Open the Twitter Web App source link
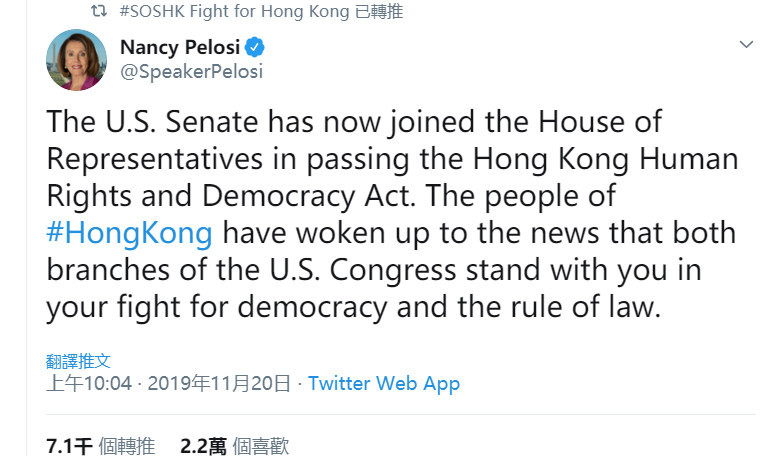 [384, 383]
